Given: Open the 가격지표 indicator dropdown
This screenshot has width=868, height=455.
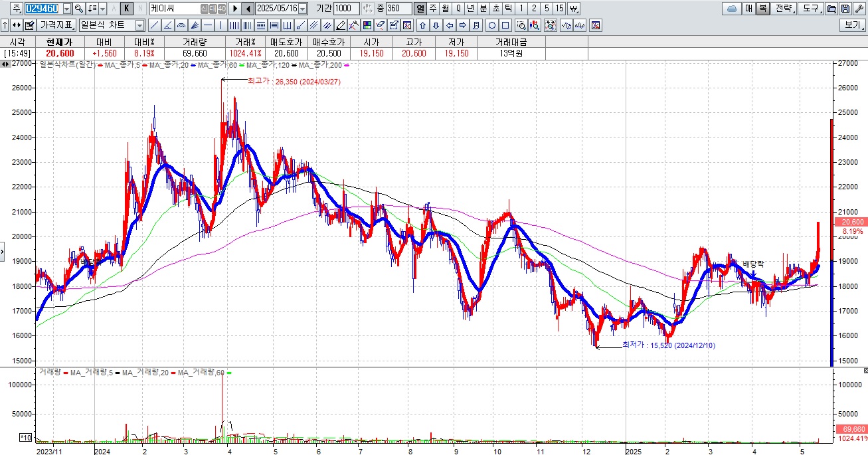Looking at the screenshot, I should (56, 25).
